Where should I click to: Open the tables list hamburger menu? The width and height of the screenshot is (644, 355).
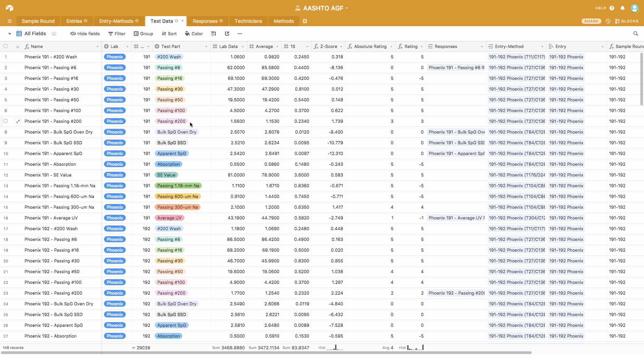tap(10, 21)
